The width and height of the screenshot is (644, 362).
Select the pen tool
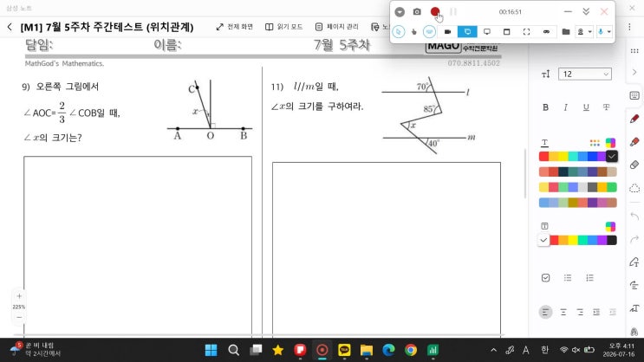634,119
